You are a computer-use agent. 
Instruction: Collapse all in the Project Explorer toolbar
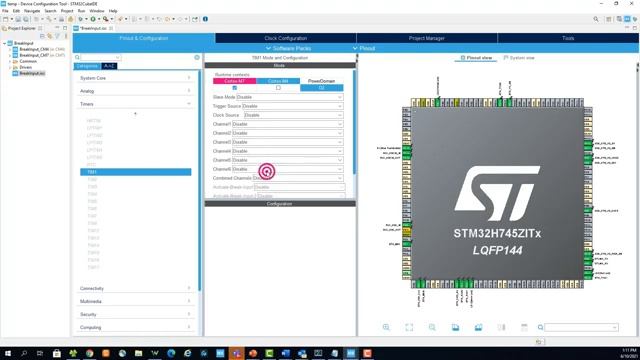[x=42, y=36]
